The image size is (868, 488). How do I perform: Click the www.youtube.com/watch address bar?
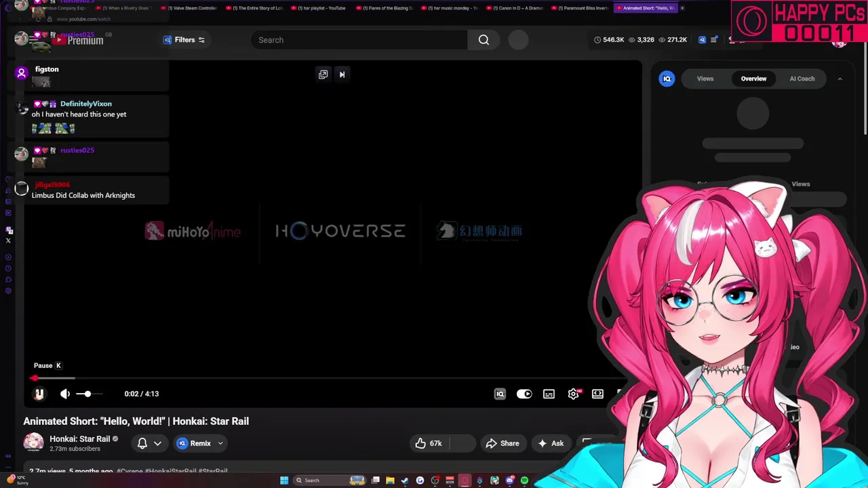[x=85, y=19]
